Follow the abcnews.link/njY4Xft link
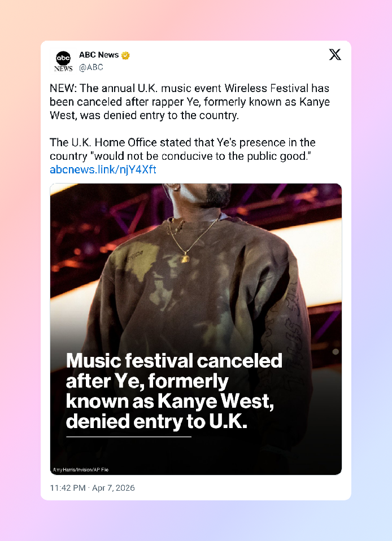The width and height of the screenshot is (392, 541). (x=103, y=169)
